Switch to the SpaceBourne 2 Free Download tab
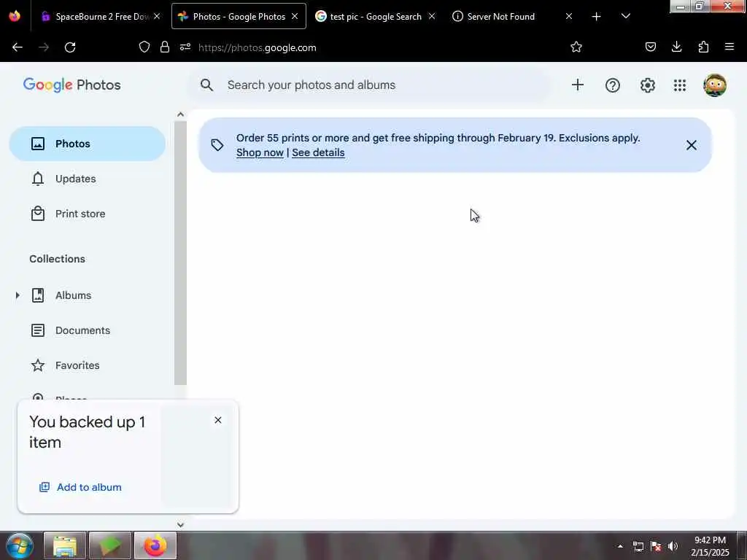Viewport: 747px width, 560px height. point(101,16)
